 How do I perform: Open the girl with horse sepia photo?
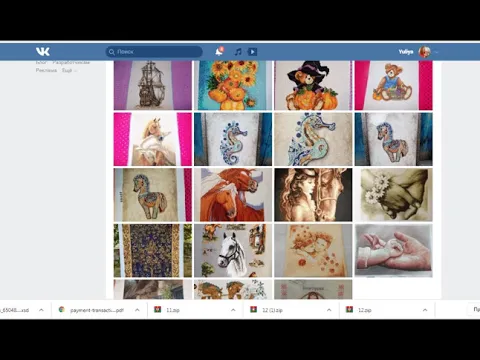coord(313,195)
